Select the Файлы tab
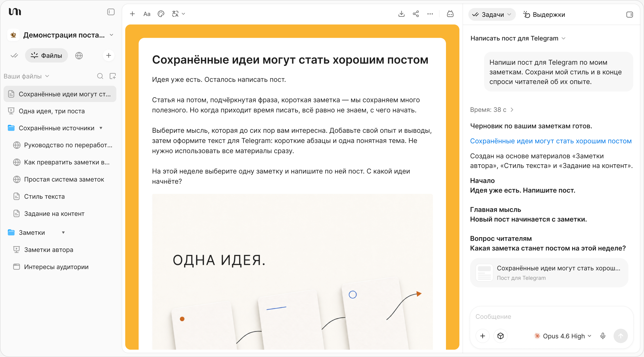 [46, 55]
